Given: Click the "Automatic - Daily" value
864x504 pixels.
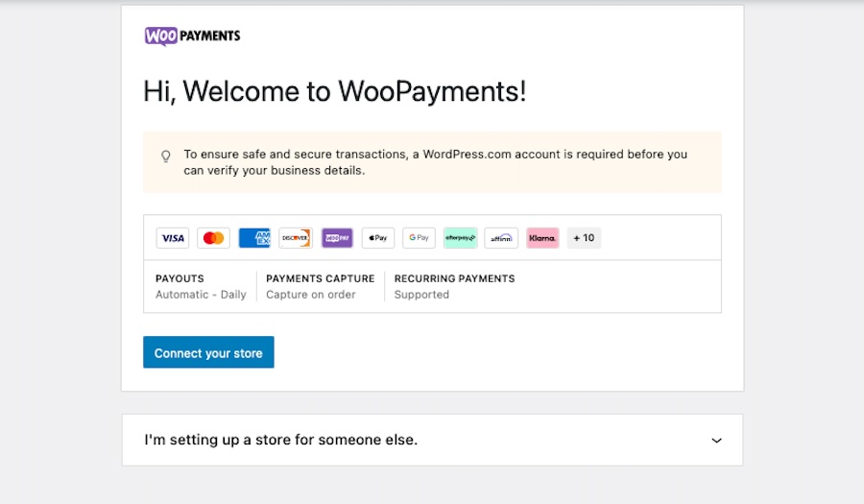Looking at the screenshot, I should tap(201, 295).
